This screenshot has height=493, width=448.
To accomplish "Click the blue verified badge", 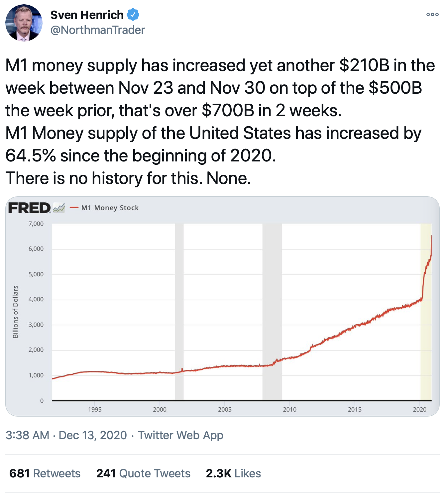I will coord(133,15).
